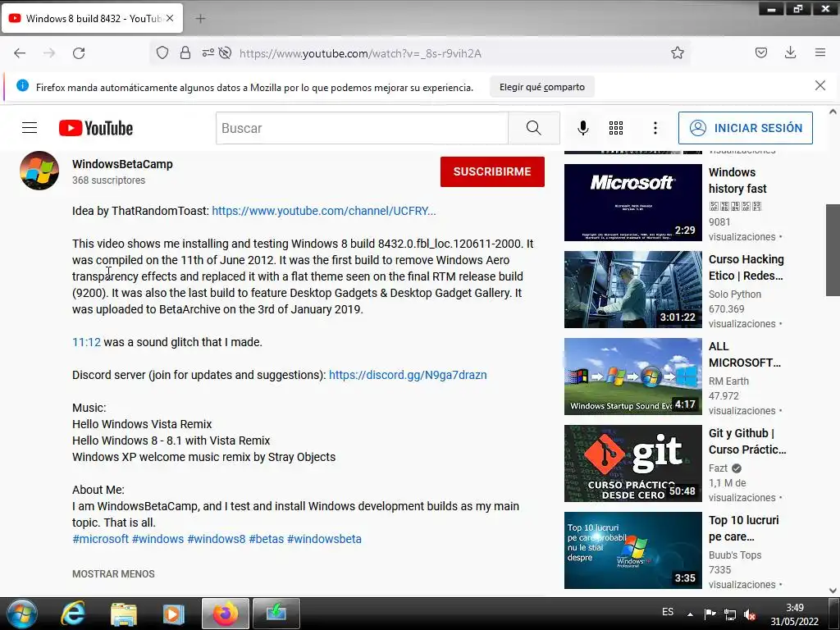Click the ES language indicator
Viewport: 840px width, 630px height.
pyautogui.click(x=668, y=612)
